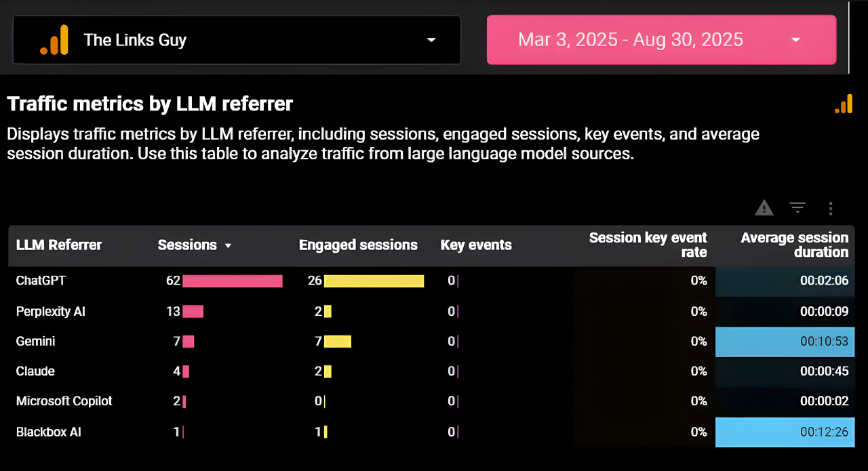Click the Google Analytics icon beside the chart title

coord(843,103)
